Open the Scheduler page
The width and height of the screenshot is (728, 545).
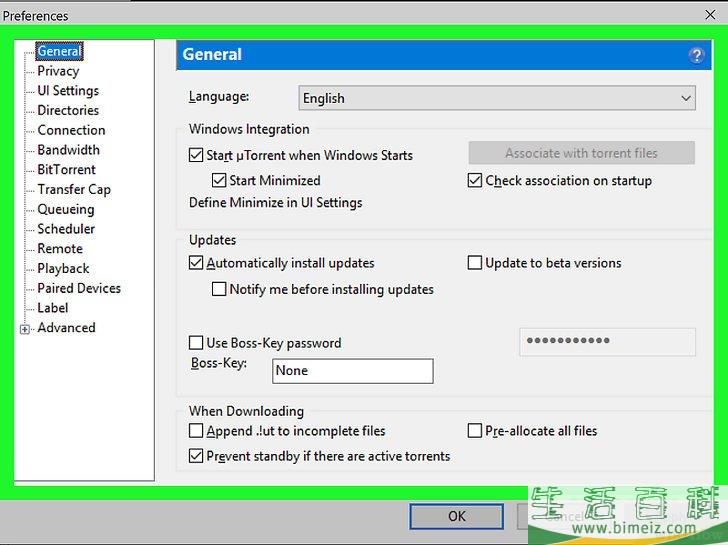(x=66, y=229)
